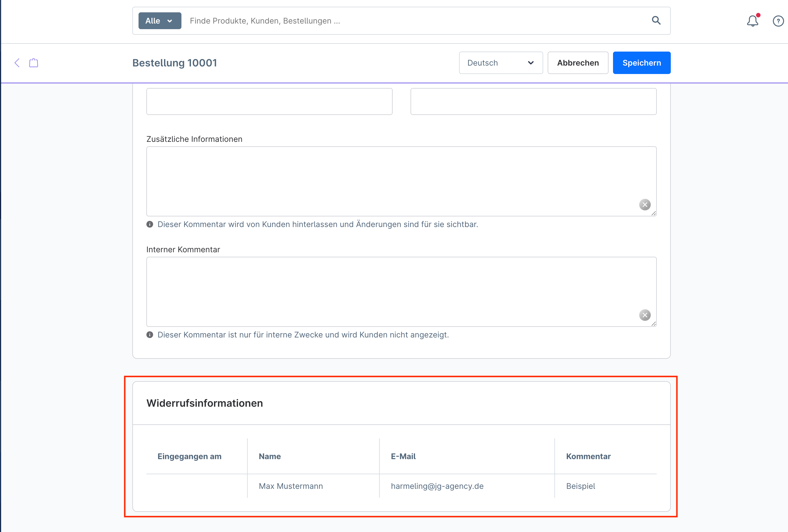This screenshot has height=532, width=788.
Task: Click the orders shopping bag icon
Action: (34, 63)
